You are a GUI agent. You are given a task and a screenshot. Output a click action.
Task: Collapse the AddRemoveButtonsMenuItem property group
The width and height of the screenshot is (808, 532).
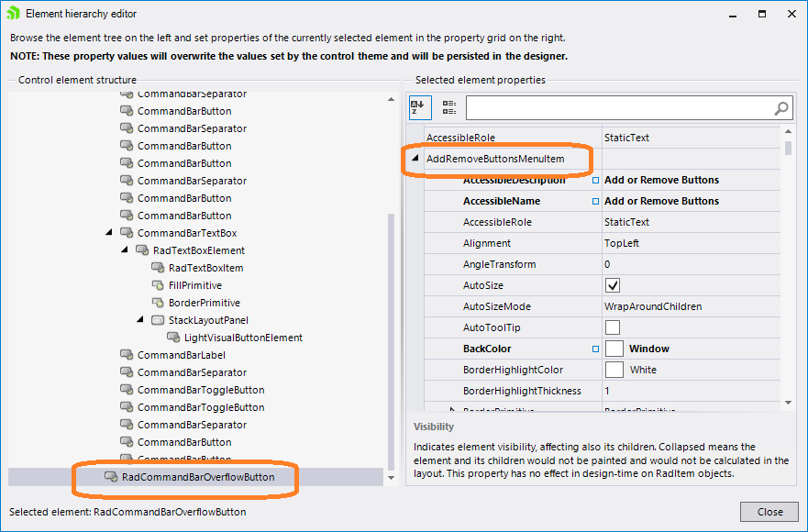[x=415, y=159]
